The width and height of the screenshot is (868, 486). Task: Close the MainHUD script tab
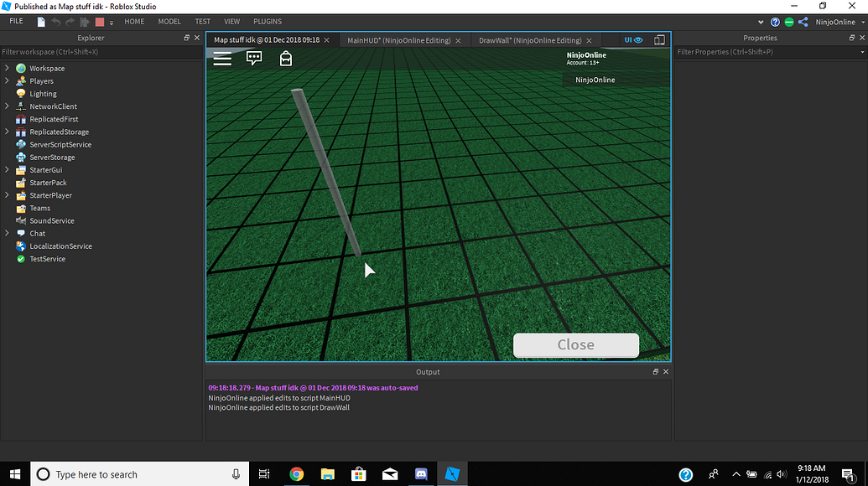click(458, 41)
